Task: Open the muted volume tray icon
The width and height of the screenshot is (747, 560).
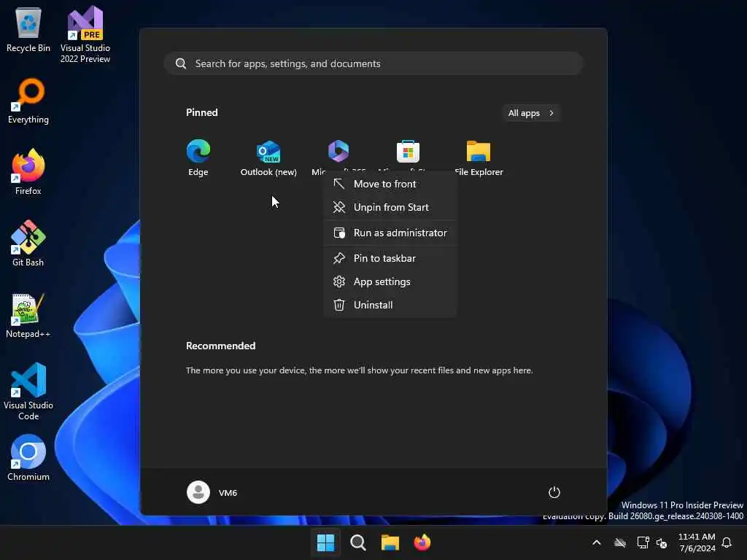Action: coord(662,542)
